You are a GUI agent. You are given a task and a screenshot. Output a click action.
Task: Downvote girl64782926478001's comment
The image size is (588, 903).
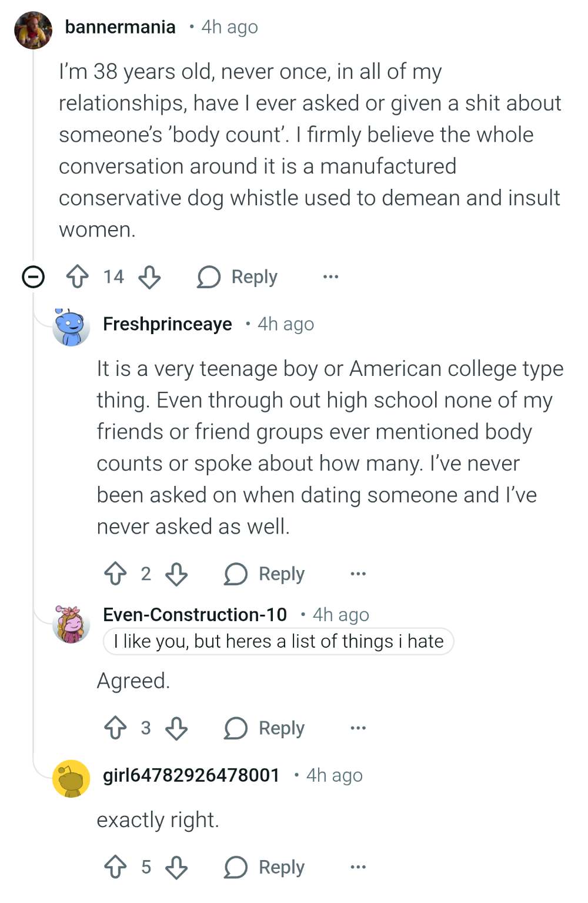pos(176,867)
